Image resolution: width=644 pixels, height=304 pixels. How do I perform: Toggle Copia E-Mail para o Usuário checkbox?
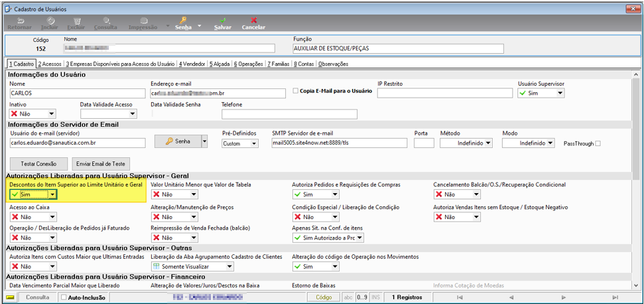click(x=295, y=91)
